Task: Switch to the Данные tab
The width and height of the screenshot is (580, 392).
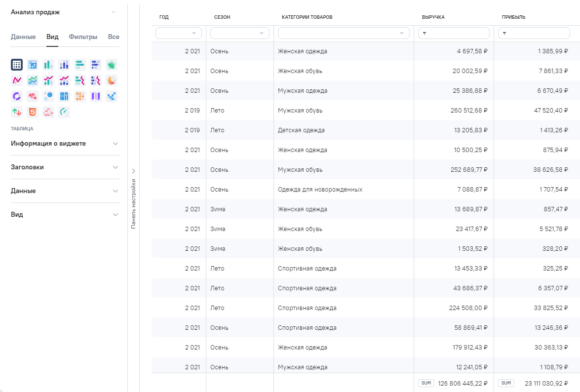Action: tap(23, 37)
